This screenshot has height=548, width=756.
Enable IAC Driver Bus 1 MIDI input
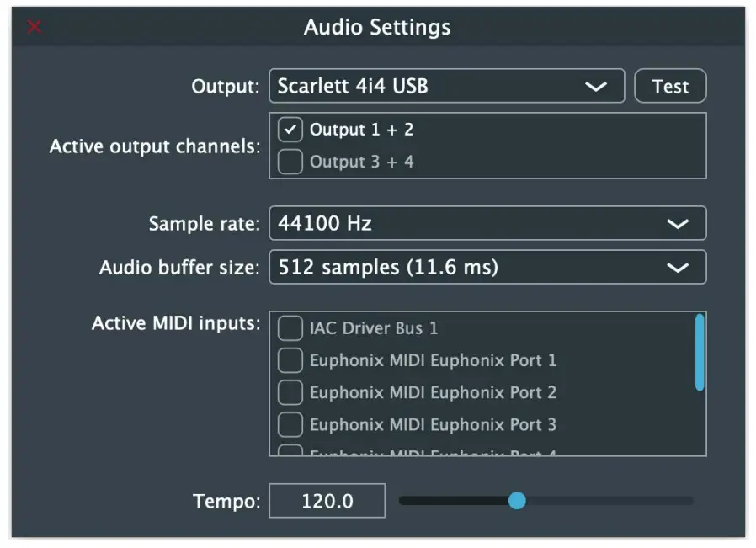[x=290, y=328]
